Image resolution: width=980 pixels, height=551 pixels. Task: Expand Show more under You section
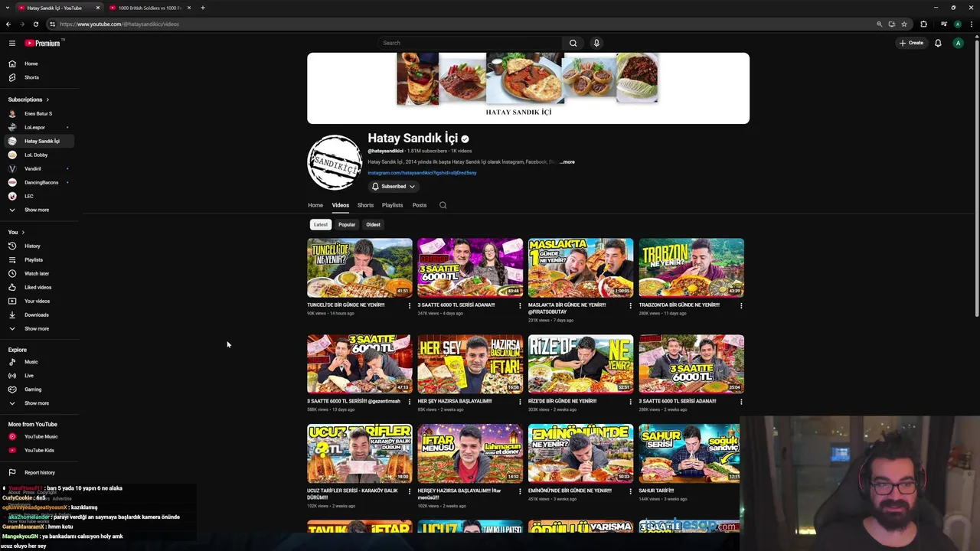(36, 328)
